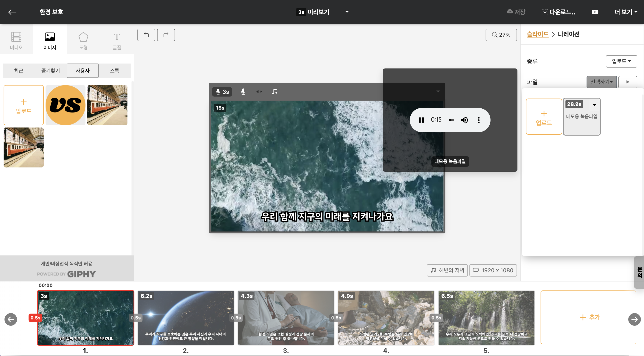Screen dimensions: 644x356
Task: Click the waveform voice icon
Action: 259,92
